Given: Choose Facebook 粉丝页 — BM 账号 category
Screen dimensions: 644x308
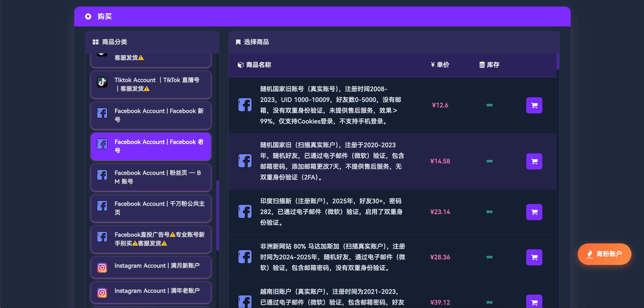Looking at the screenshot, I should pos(151,177).
